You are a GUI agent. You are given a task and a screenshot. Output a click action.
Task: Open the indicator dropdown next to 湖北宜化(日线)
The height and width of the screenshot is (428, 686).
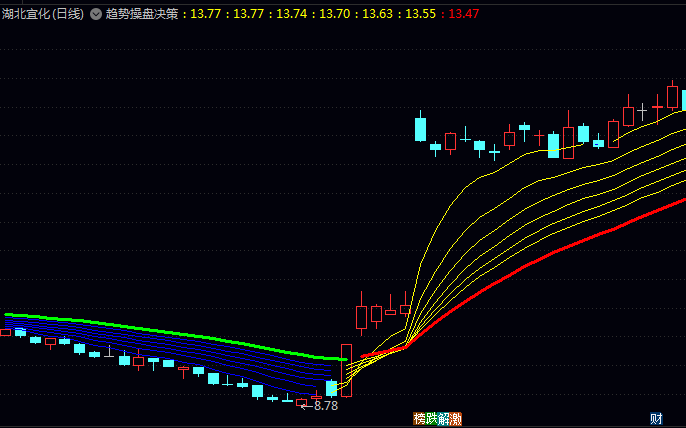(x=96, y=14)
